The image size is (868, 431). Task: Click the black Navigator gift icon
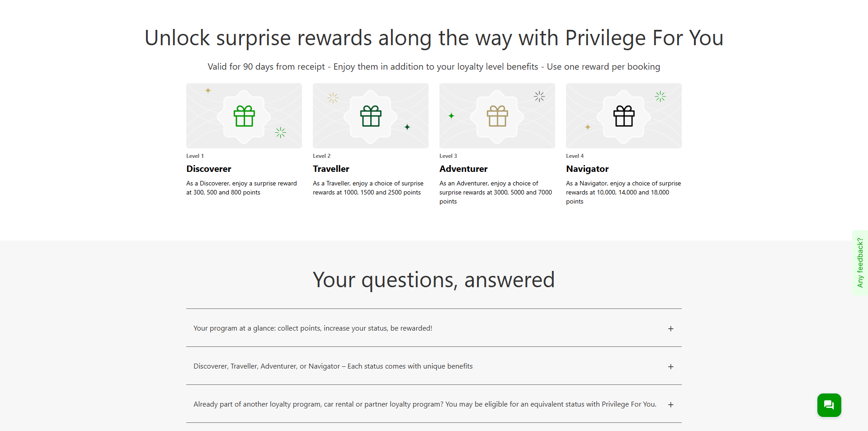pos(624,116)
